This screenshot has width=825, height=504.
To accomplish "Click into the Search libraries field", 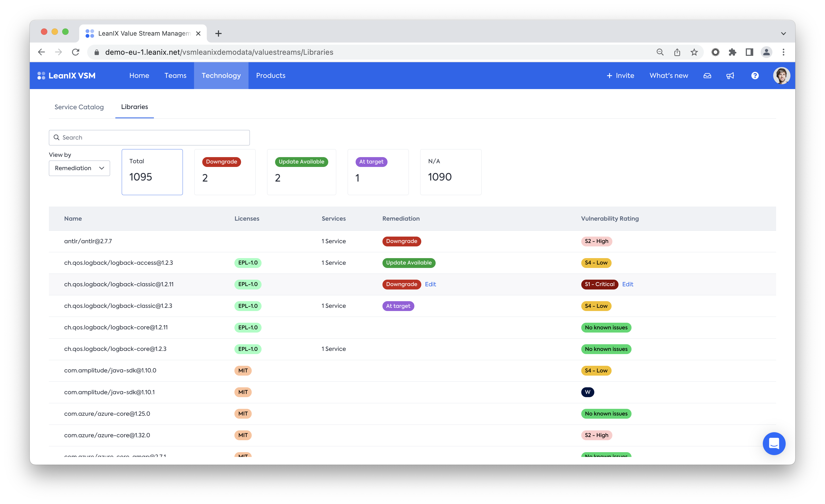I will point(149,138).
